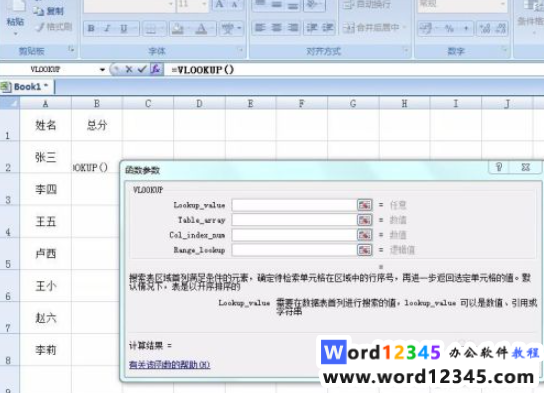Decrease the font size with small A
The height and width of the screenshot is (393, 544).
236,5
